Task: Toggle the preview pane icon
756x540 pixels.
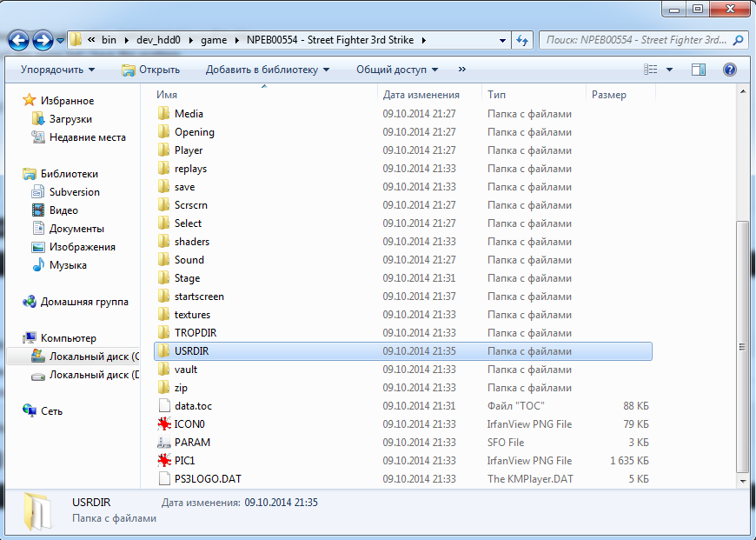Action: [x=698, y=70]
